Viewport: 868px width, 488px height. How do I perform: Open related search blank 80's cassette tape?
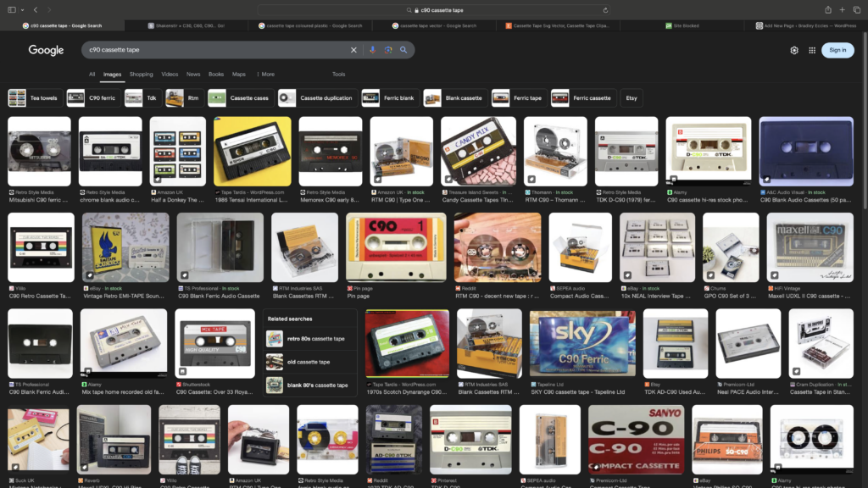click(309, 385)
